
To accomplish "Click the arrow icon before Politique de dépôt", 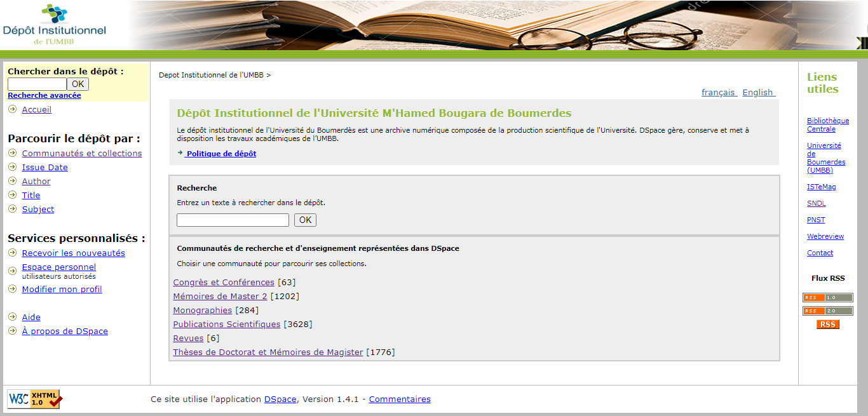I will (x=180, y=153).
